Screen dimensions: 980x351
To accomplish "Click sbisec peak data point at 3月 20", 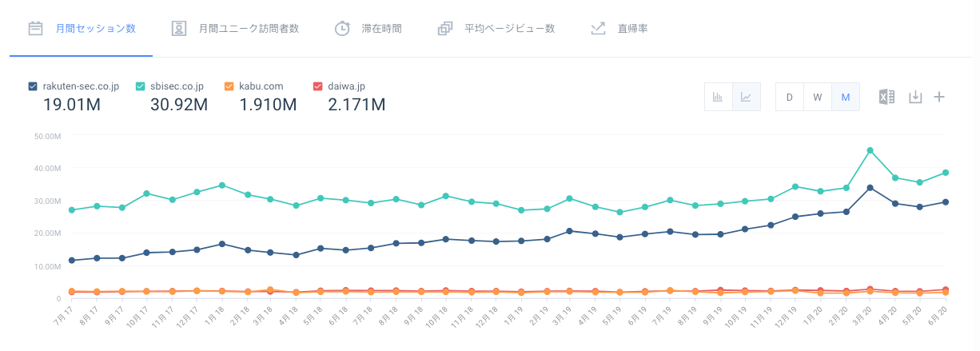I will [x=870, y=150].
